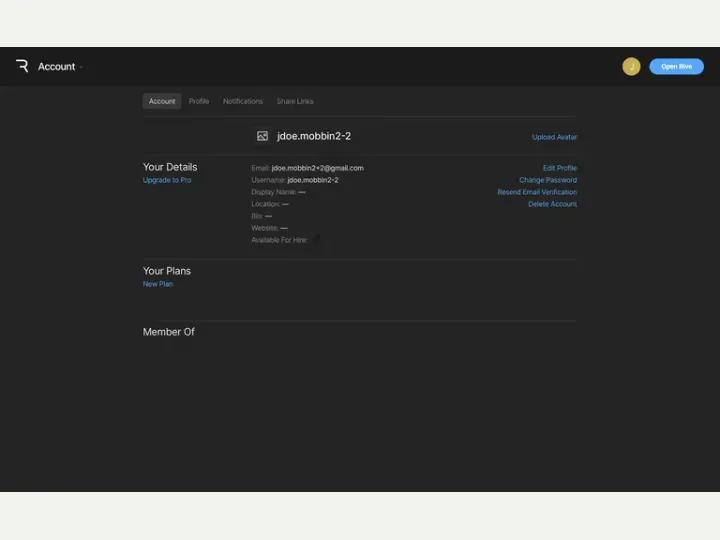Image resolution: width=720 pixels, height=540 pixels.
Task: Toggle the Available For Hire switch
Action: coord(316,240)
